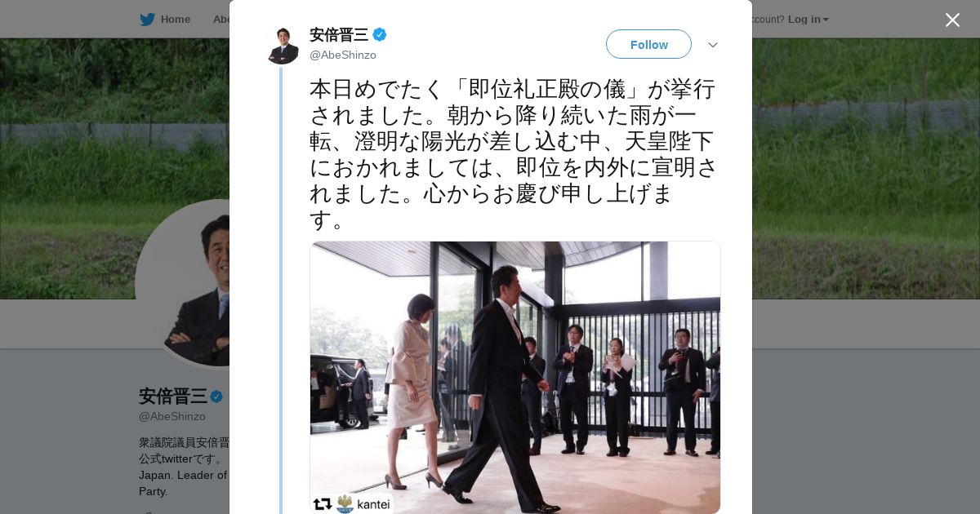
Task: Click the caret beside Log in
Action: pyautogui.click(x=826, y=20)
